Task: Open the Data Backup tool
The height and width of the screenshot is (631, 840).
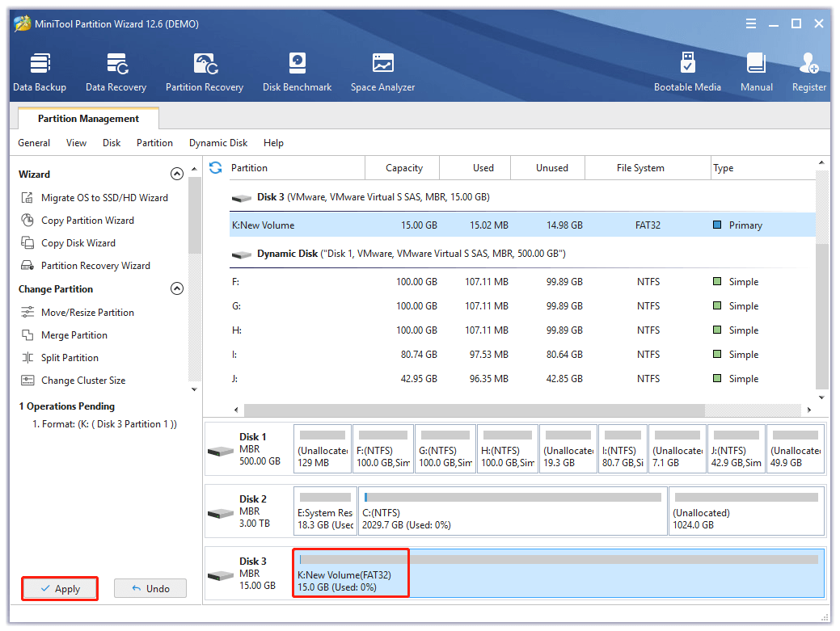Action: coord(40,72)
